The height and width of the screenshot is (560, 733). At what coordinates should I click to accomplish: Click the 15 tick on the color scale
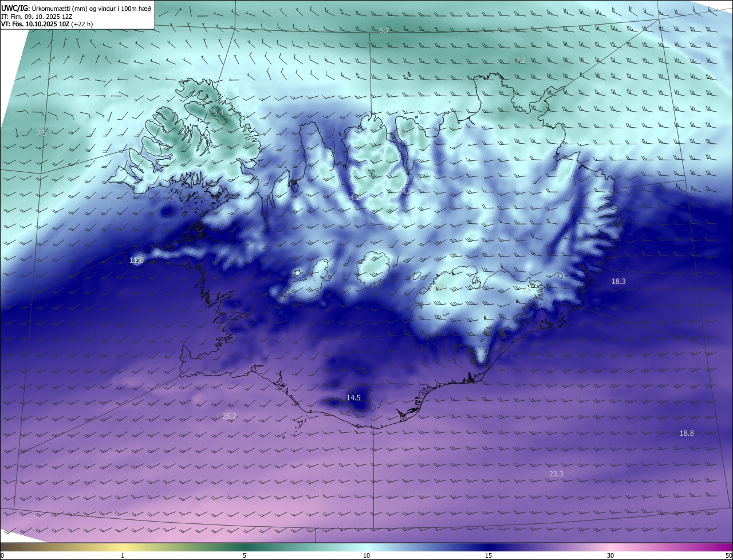pos(488,555)
